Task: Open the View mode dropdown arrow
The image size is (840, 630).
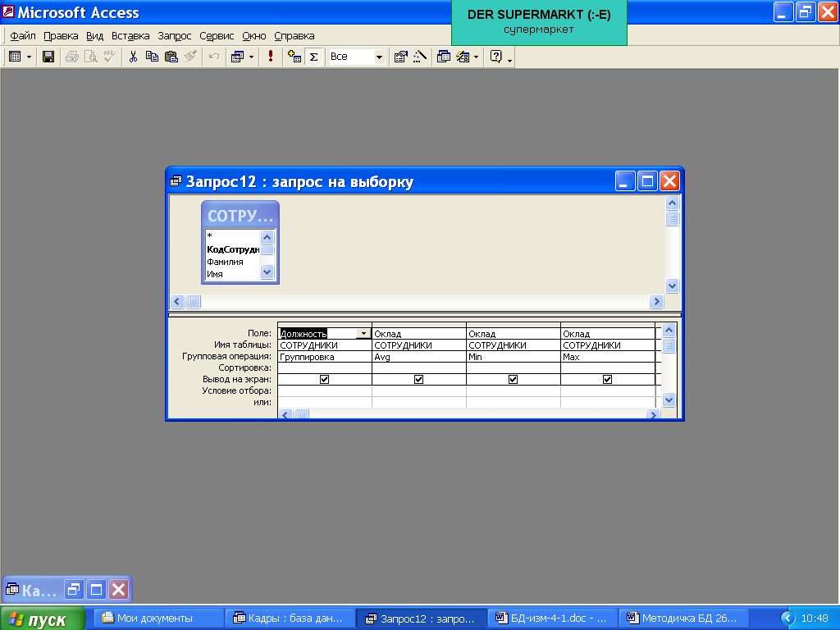Action: click(29, 57)
